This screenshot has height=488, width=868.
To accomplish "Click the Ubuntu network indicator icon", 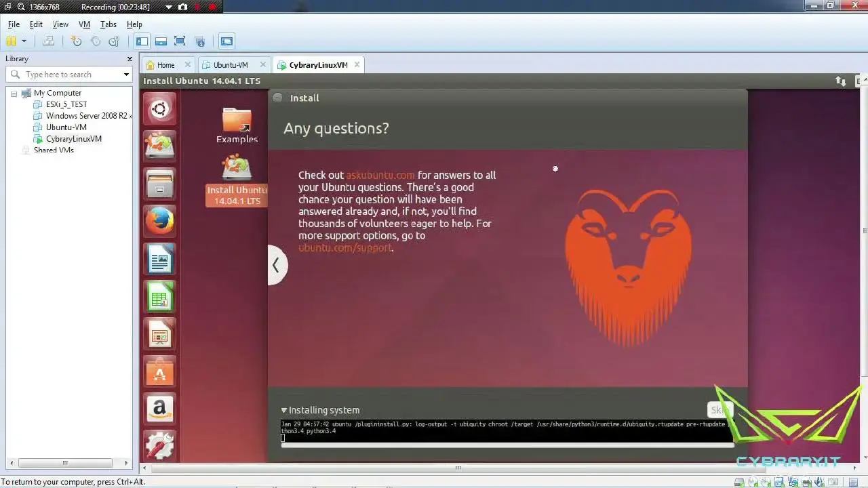I will coord(841,81).
